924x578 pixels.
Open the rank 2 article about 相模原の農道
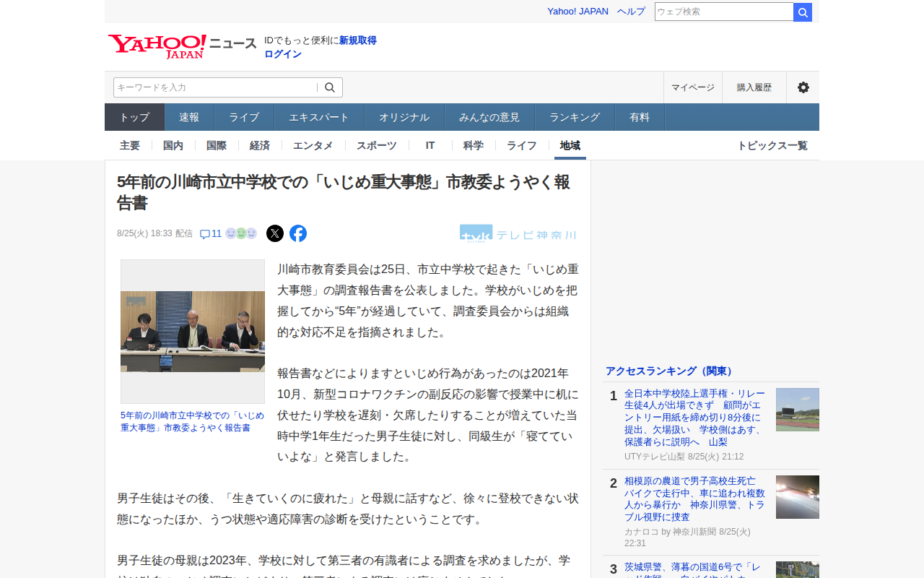coord(693,499)
